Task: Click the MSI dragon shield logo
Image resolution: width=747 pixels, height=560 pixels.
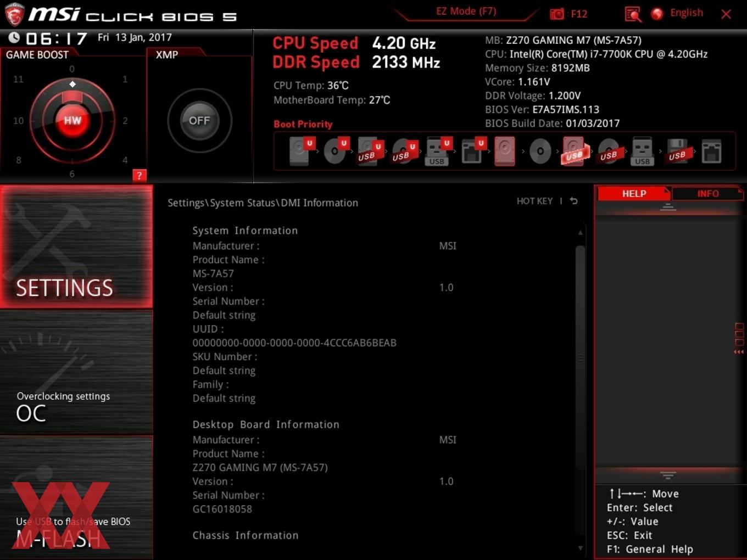Action: tap(14, 14)
